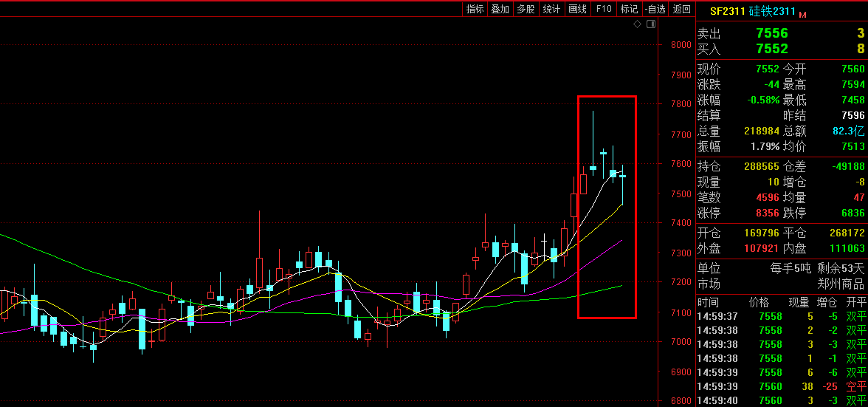Open the 多股 multi-stock view

click(526, 9)
